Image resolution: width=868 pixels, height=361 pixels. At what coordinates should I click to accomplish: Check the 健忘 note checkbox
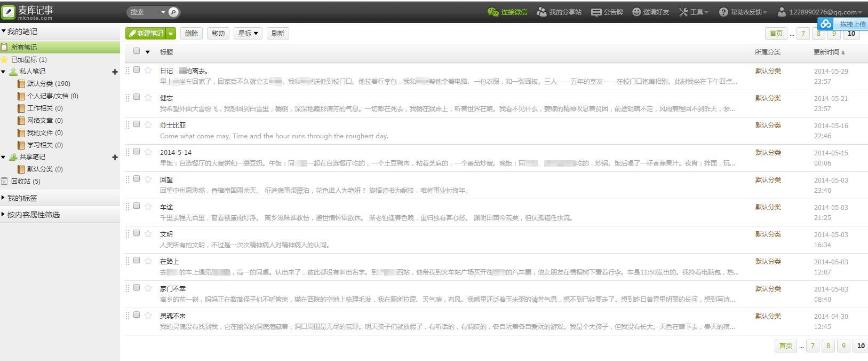pos(137,97)
